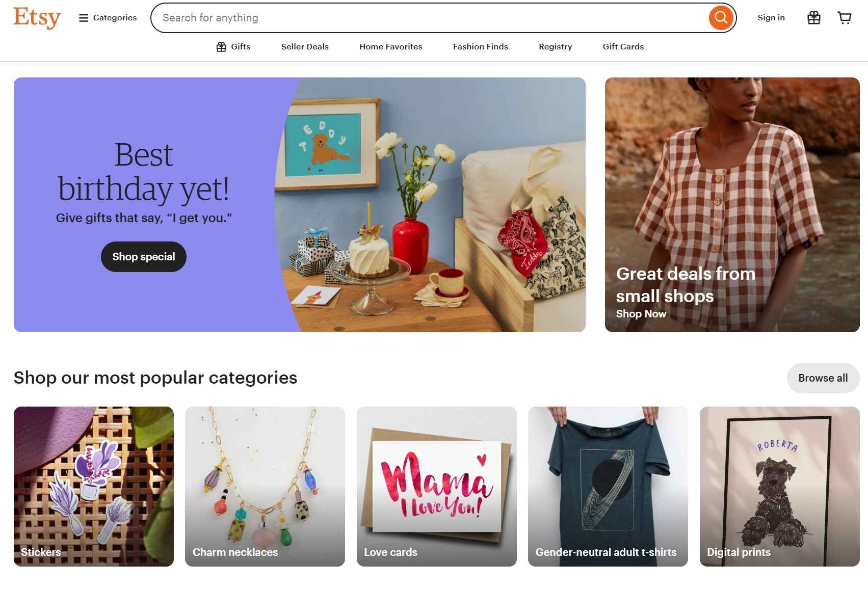Switch to Seller Deals
Viewport: 868px width, 590px height.
tap(304, 46)
